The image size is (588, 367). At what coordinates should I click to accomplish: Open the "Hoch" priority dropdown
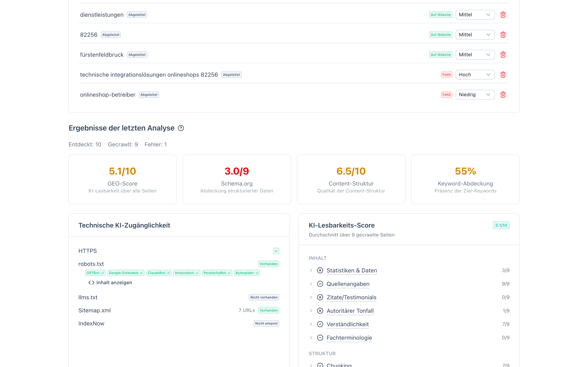point(475,74)
